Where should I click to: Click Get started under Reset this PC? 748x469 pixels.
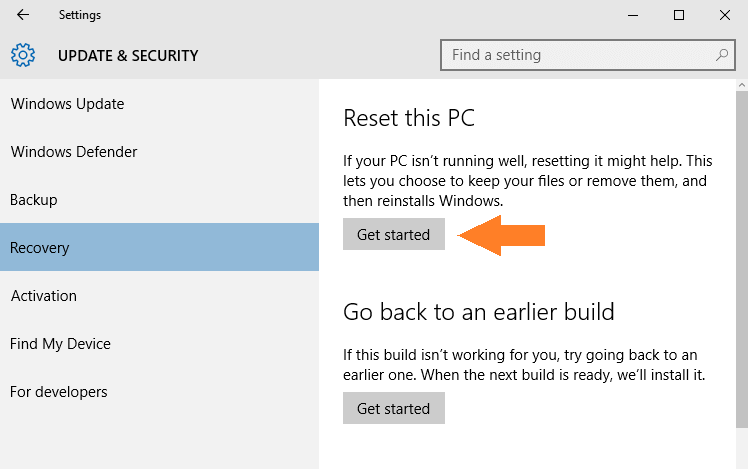pos(394,234)
